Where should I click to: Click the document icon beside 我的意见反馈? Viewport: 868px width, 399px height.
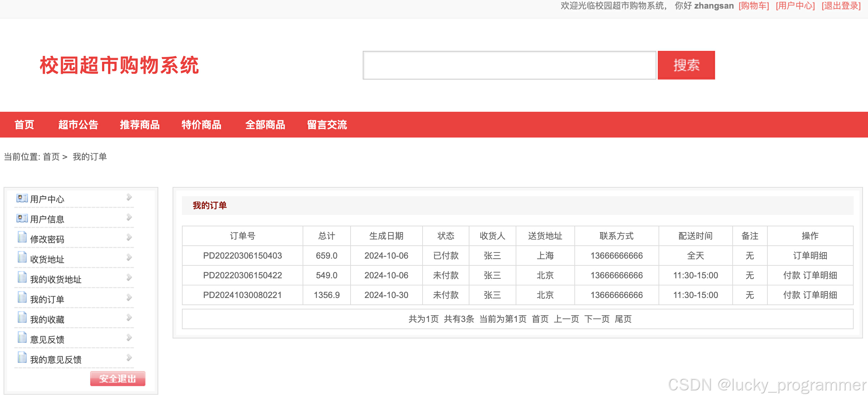[22, 358]
